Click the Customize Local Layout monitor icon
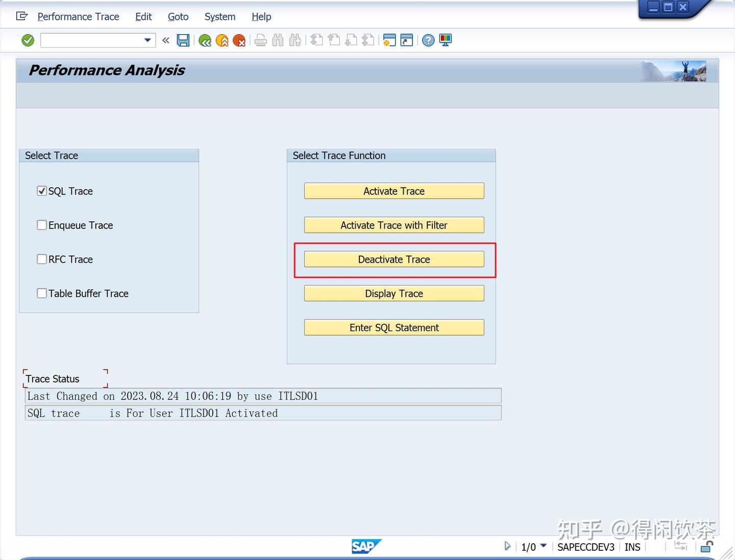Viewport: 735px width, 560px height. click(446, 40)
